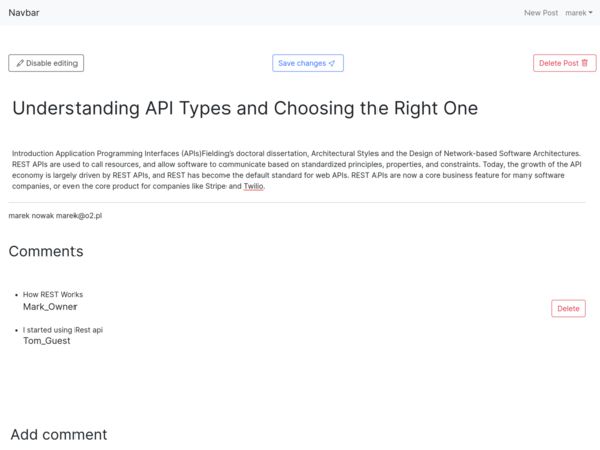Delete the Mark_Owner comment

pyautogui.click(x=568, y=308)
